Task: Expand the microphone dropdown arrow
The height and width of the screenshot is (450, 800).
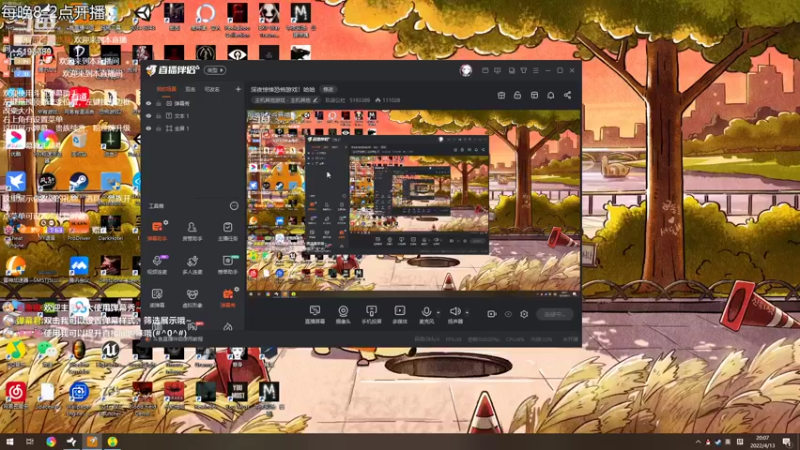Action: (438, 312)
